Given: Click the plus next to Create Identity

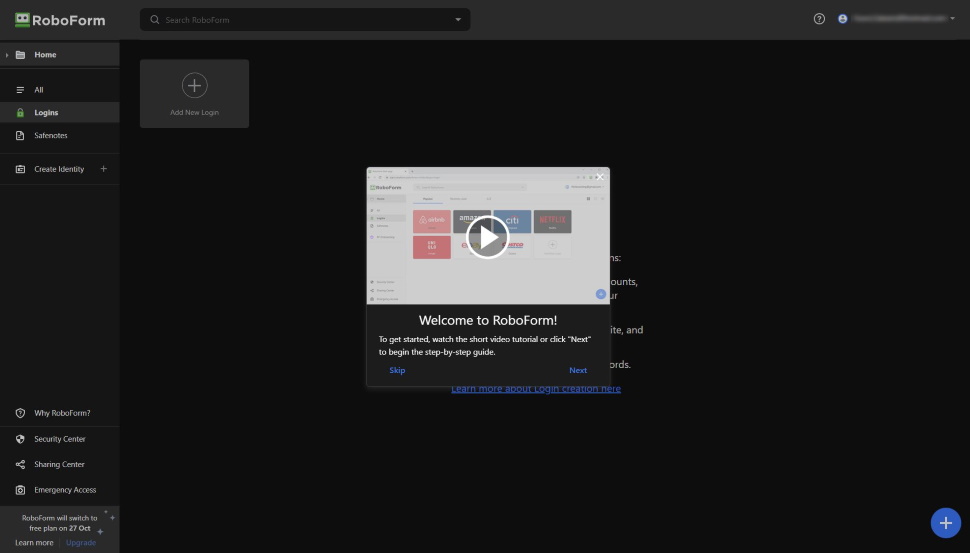Looking at the screenshot, I should pos(103,168).
